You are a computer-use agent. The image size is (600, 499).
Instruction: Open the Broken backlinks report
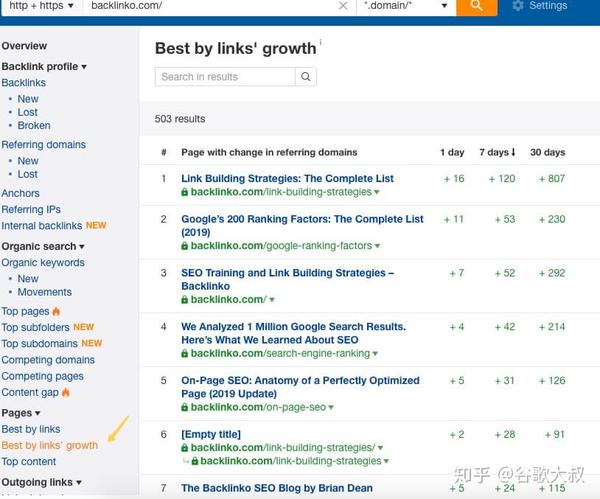pos(34,126)
